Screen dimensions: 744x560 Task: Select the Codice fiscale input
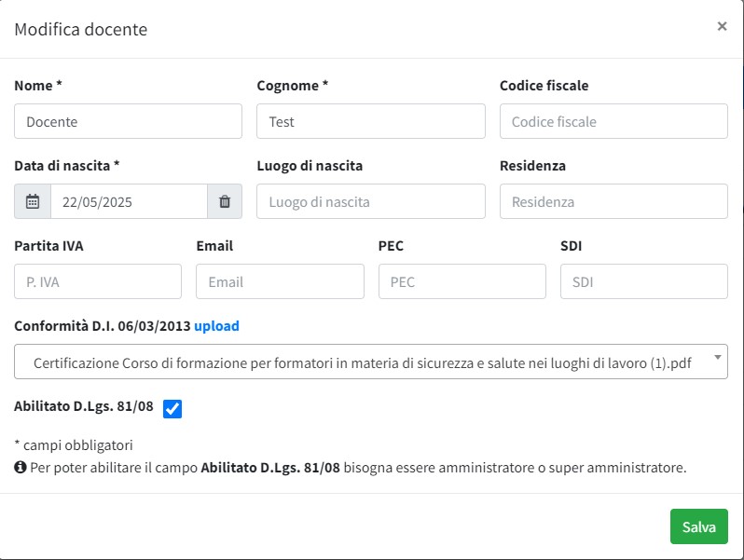click(613, 121)
